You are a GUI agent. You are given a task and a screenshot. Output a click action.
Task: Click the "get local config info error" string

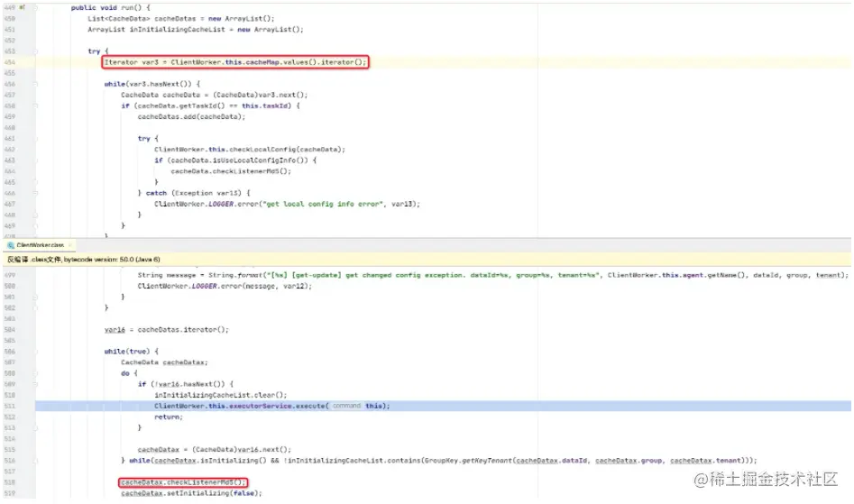[324, 204]
